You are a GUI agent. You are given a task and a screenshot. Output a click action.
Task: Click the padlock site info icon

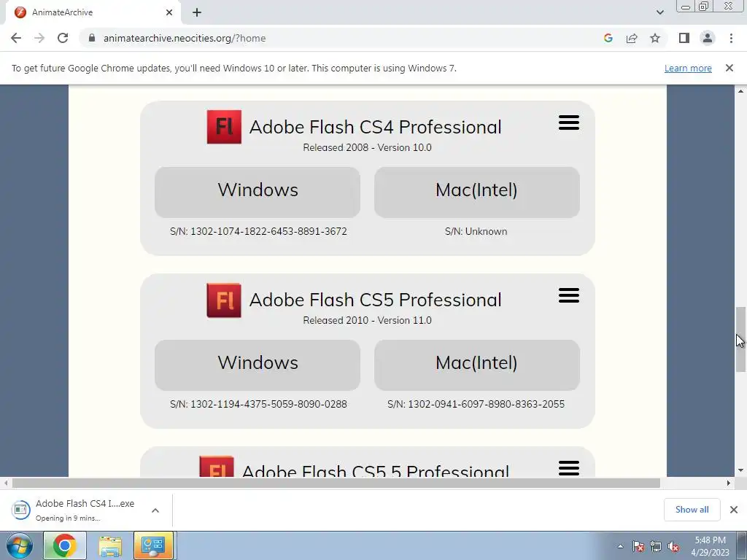pos(92,38)
